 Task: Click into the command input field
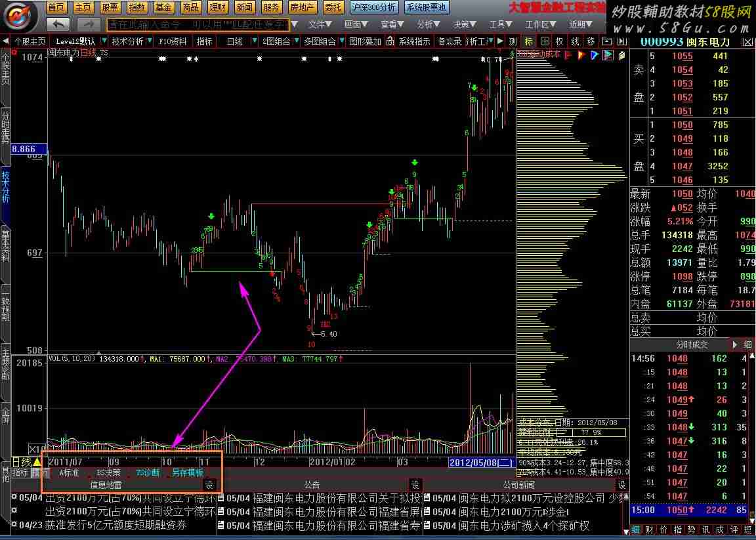[x=198, y=24]
